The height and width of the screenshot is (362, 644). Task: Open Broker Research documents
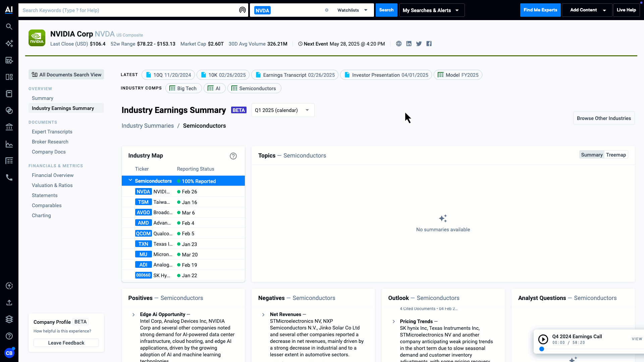50,142
